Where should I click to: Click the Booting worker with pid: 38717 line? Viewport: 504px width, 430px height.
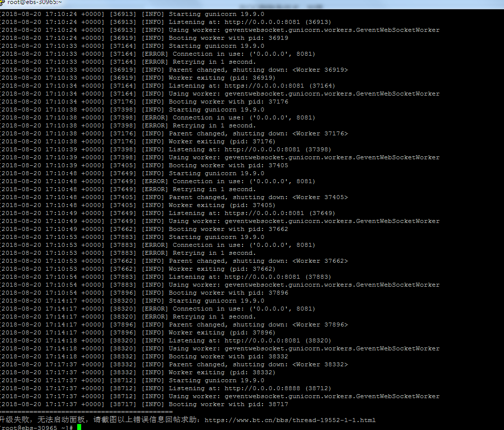[x=144, y=404]
